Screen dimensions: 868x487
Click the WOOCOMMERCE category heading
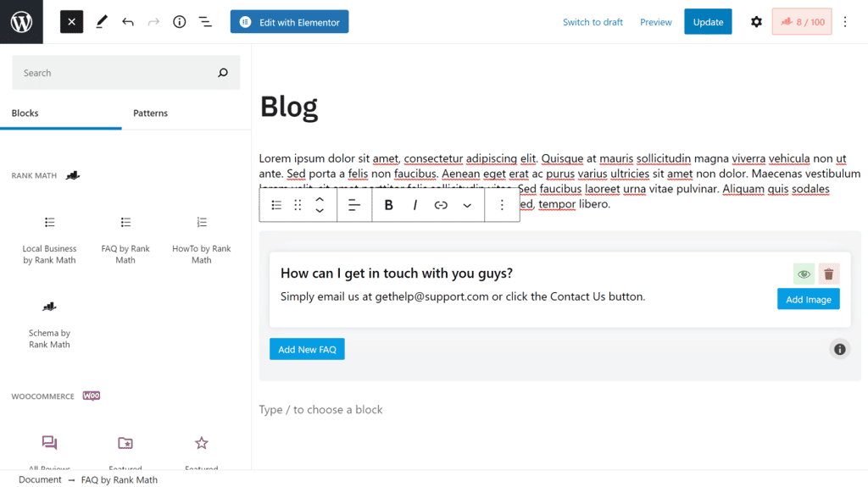point(42,396)
